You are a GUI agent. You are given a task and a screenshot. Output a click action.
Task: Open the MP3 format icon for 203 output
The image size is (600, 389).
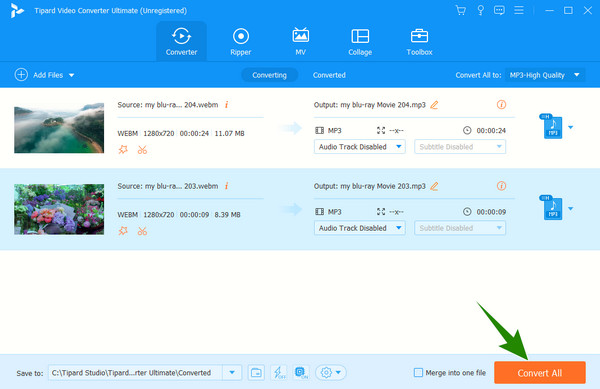pyautogui.click(x=553, y=208)
